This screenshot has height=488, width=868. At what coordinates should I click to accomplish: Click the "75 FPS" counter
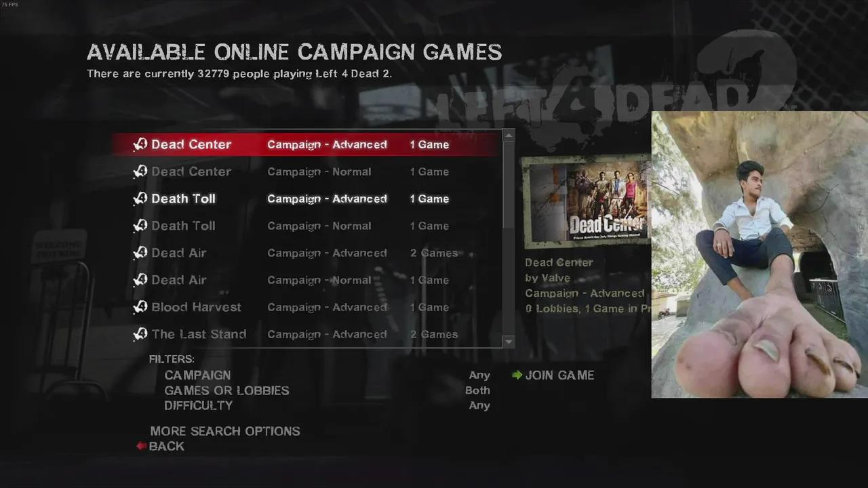point(9,4)
